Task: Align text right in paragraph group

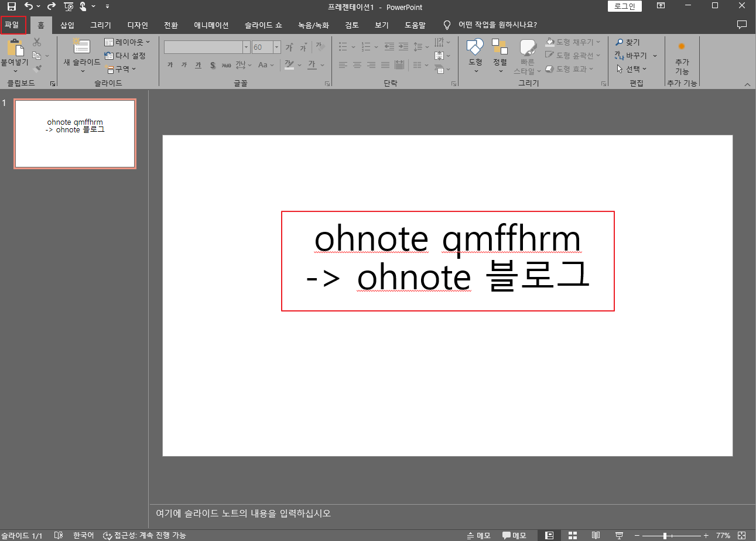Action: (371, 65)
